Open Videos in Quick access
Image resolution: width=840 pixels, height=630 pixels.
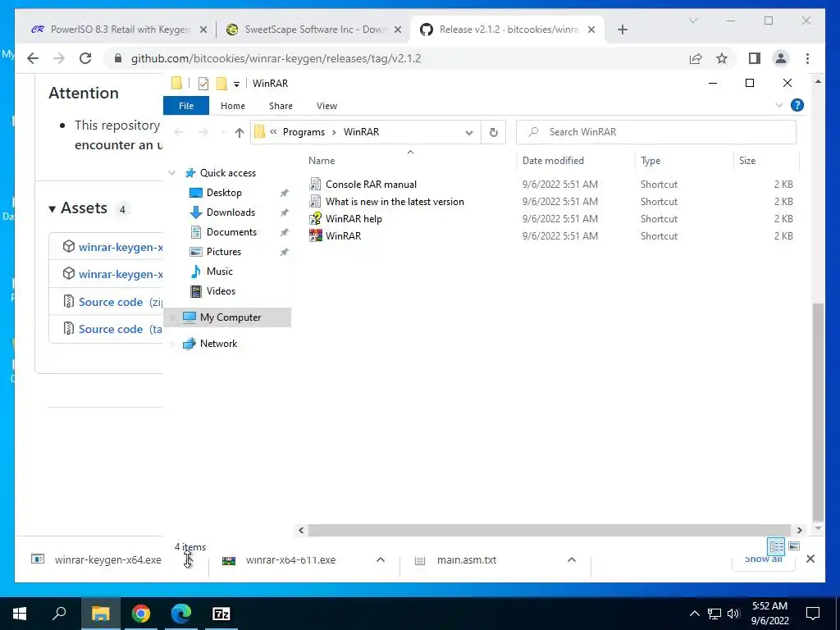221,291
